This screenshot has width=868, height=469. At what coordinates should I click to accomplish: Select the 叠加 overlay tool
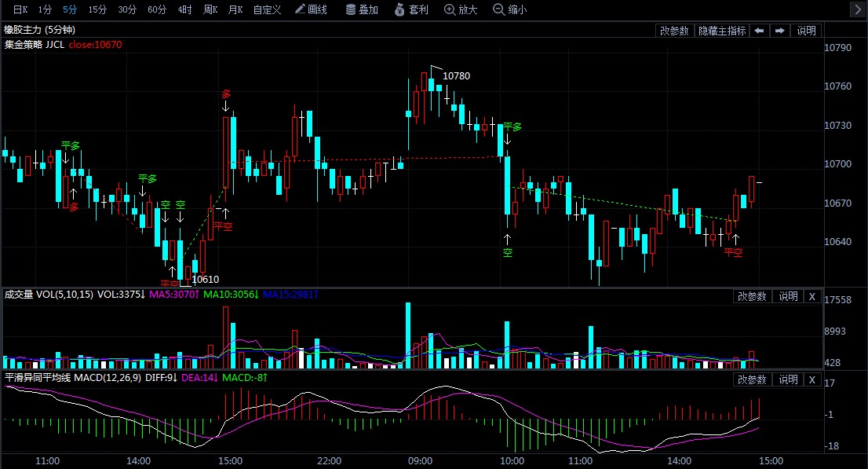point(362,9)
